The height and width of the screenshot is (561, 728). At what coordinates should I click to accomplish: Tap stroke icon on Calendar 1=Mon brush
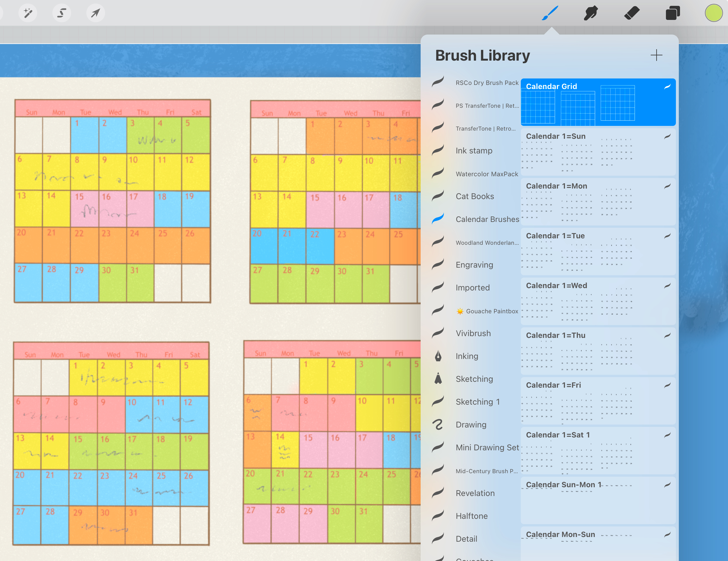pyautogui.click(x=667, y=186)
